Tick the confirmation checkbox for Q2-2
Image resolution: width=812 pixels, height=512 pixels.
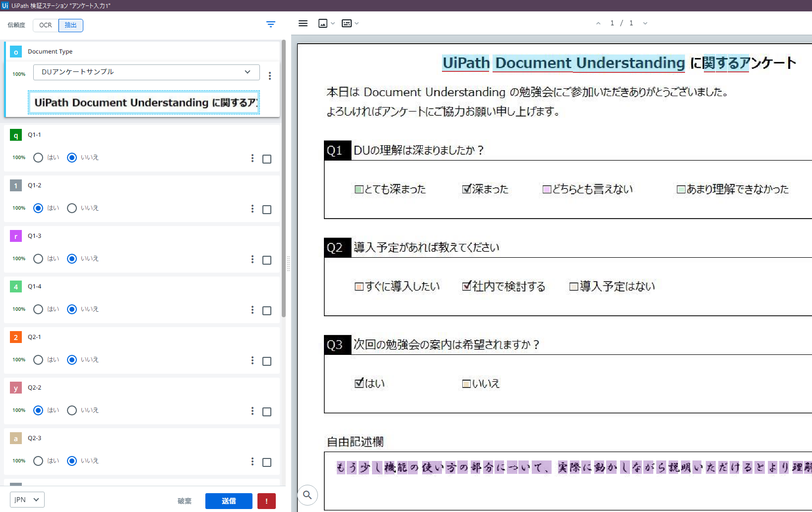[x=267, y=412]
